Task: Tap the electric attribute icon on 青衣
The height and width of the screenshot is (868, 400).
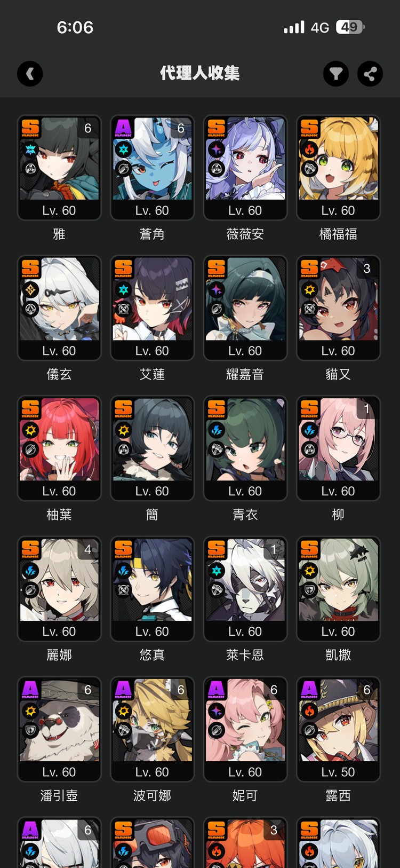Action: [x=217, y=430]
